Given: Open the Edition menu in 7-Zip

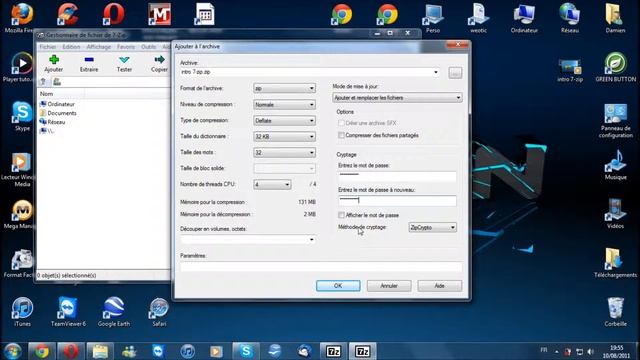Looking at the screenshot, I should click(71, 47).
